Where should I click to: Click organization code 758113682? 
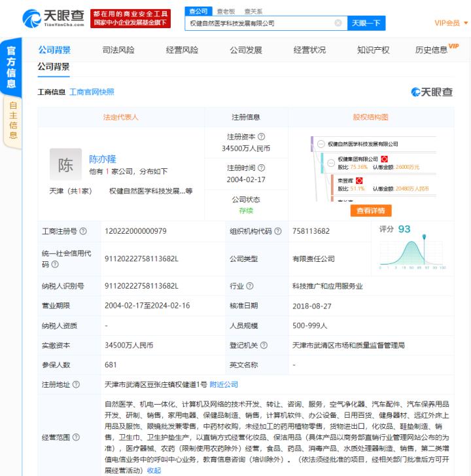click(x=311, y=231)
